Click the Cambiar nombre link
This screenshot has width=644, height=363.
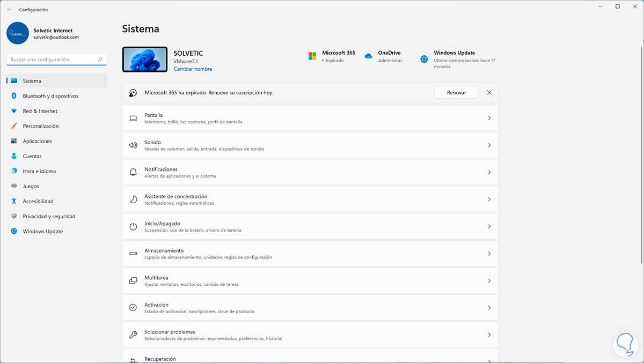pyautogui.click(x=193, y=69)
